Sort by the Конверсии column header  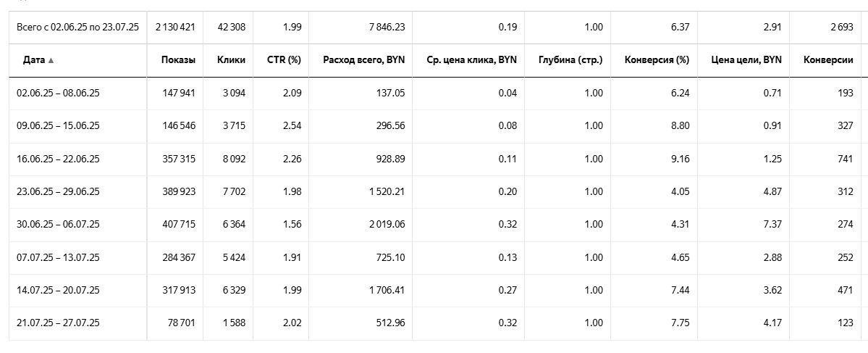828,60
